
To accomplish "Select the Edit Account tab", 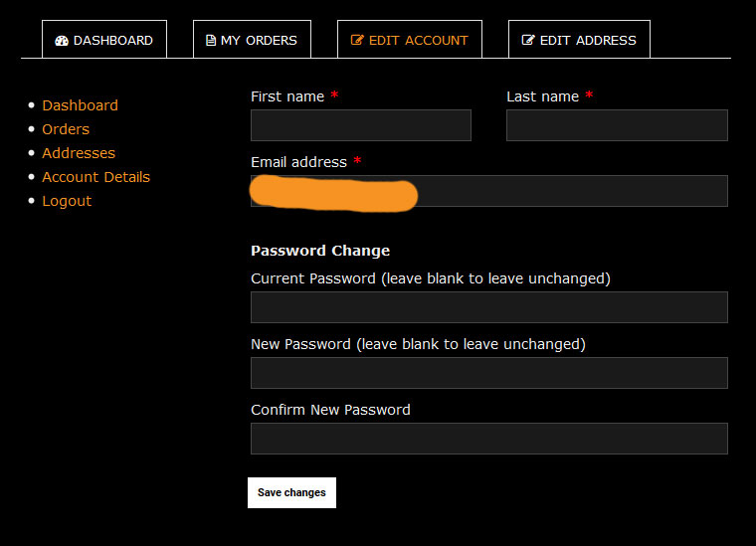I will point(410,40).
